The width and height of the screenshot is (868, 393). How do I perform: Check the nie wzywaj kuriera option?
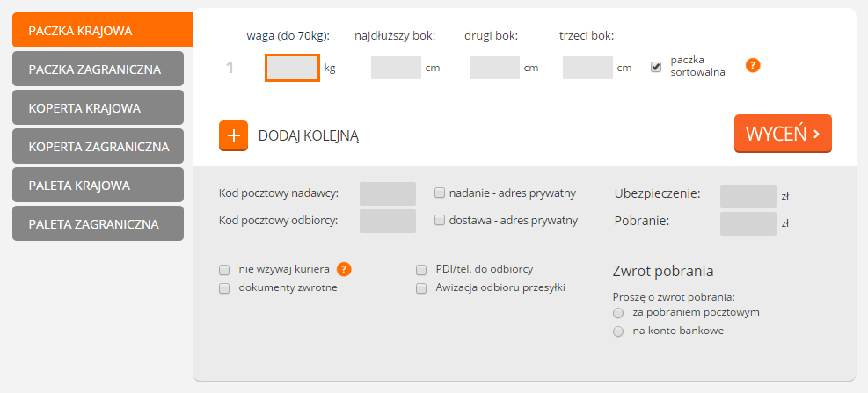pyautogui.click(x=224, y=270)
